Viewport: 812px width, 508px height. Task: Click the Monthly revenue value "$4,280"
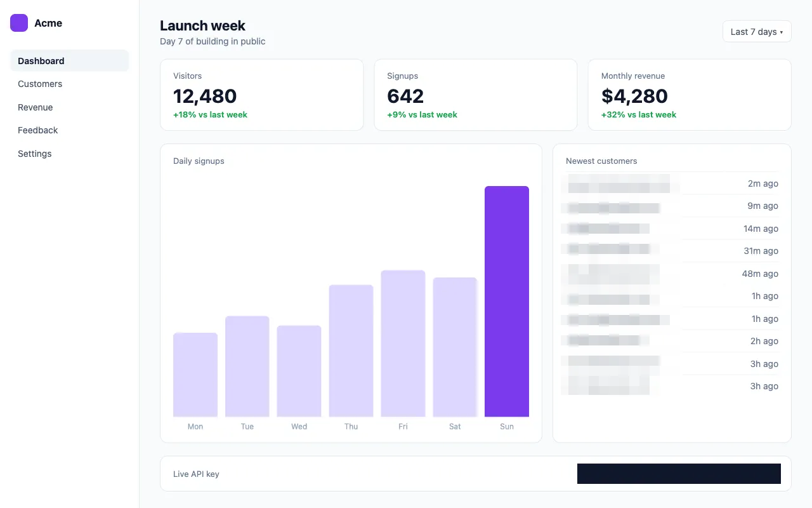pos(634,96)
